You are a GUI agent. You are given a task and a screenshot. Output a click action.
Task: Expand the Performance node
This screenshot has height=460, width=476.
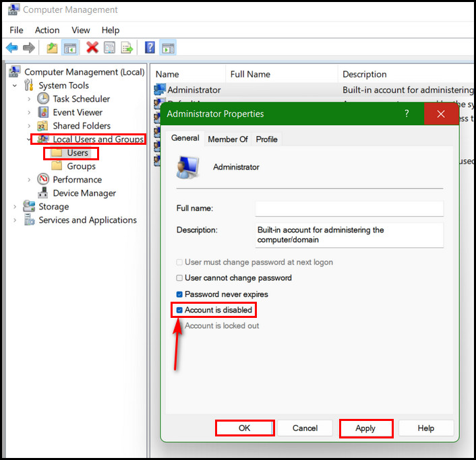coord(29,180)
